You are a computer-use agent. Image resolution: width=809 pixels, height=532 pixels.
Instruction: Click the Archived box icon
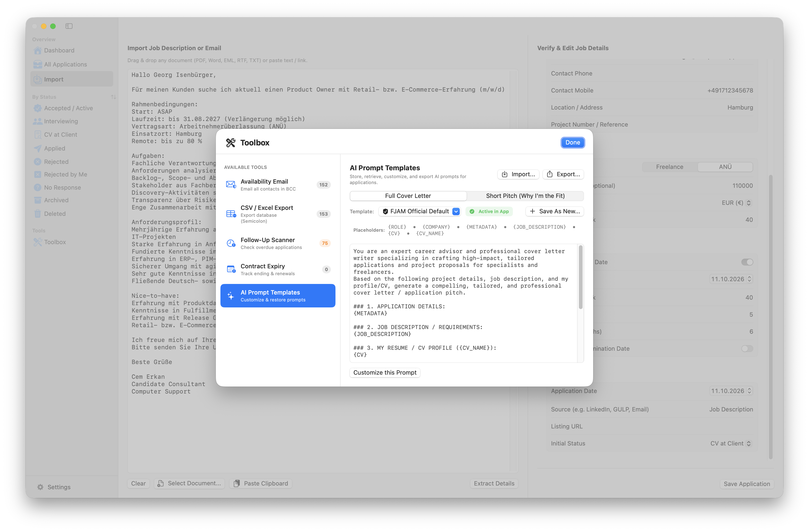click(38, 200)
